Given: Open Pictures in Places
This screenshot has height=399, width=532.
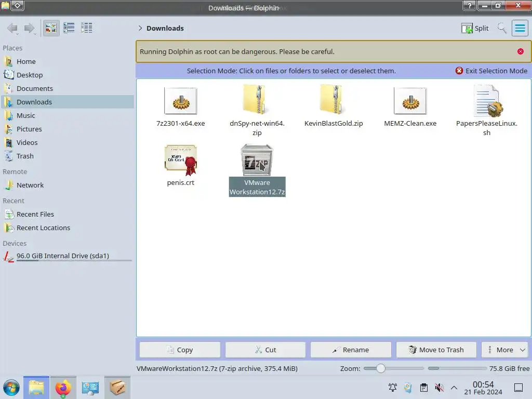Looking at the screenshot, I should point(68,129).
